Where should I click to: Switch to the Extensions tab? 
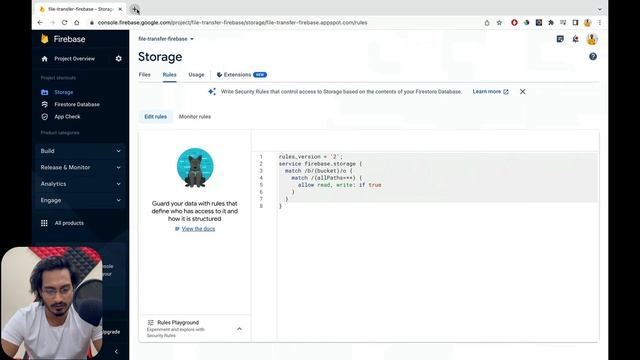pyautogui.click(x=241, y=75)
